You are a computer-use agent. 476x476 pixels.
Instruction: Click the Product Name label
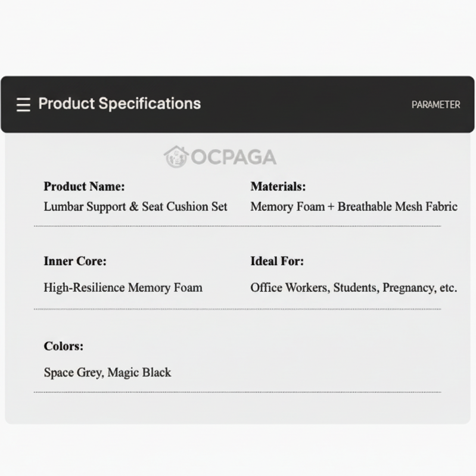coord(84,186)
